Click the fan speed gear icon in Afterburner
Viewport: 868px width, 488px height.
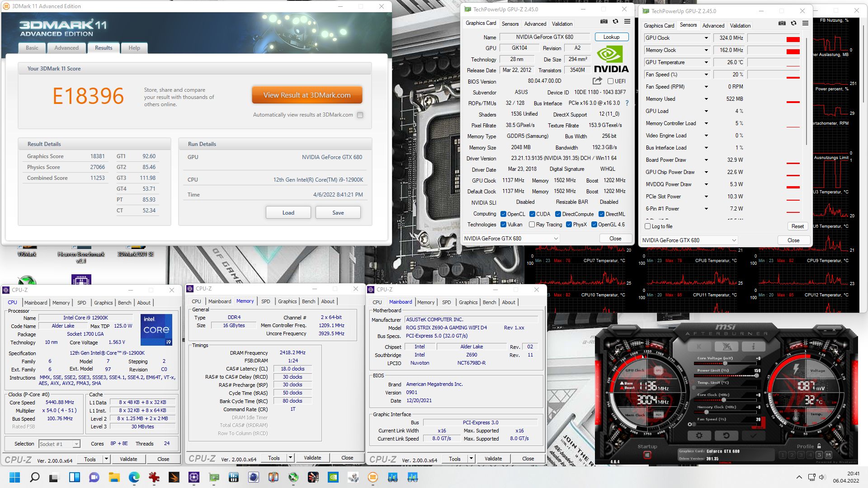pos(689,424)
